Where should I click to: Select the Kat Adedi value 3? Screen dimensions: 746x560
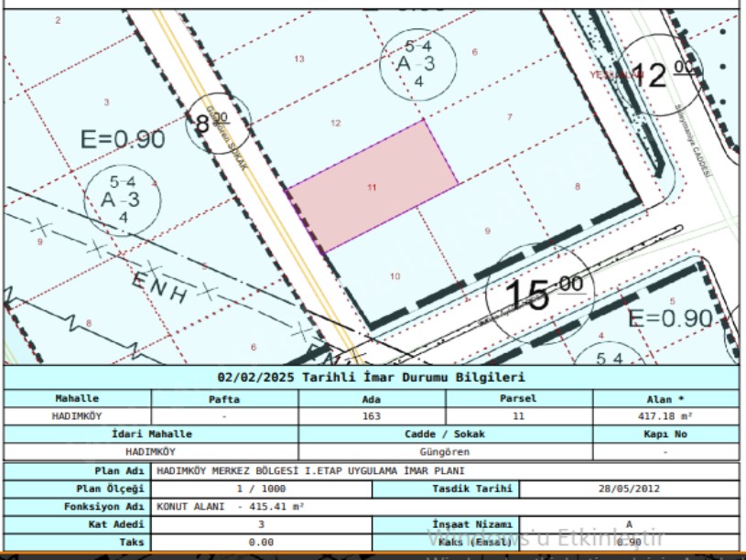[x=262, y=524]
